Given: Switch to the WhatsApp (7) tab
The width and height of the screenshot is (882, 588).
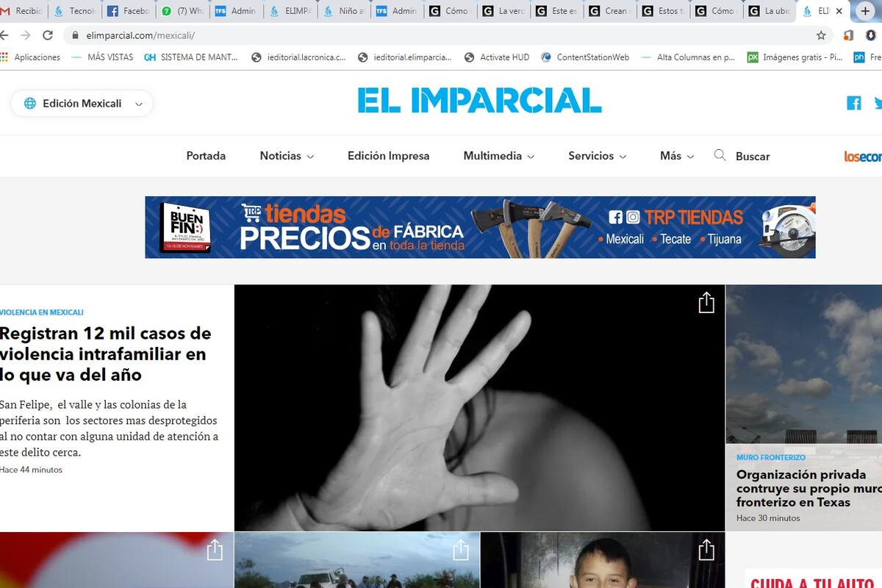Looking at the screenshot, I should pos(182,11).
